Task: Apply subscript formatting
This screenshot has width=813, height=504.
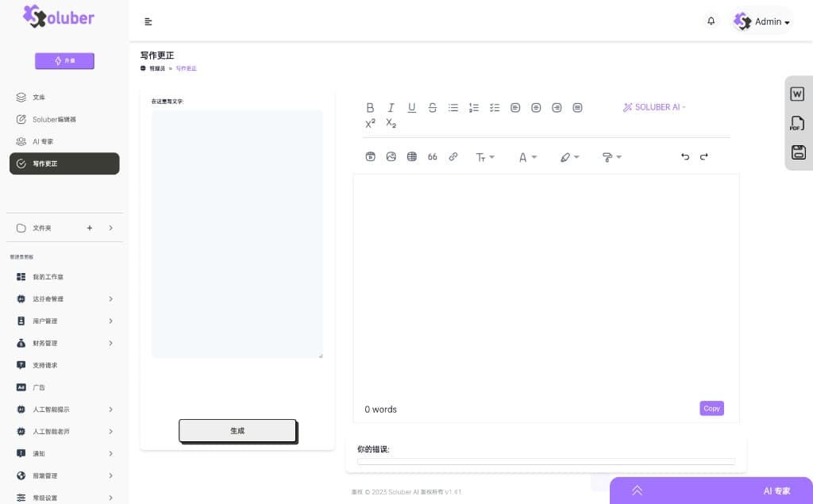Action: point(391,123)
